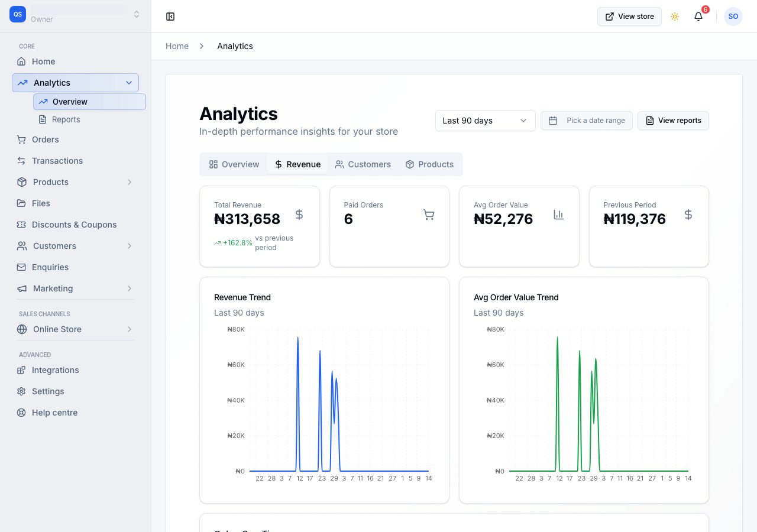757x532 pixels.
Task: Select the Revenue tab
Action: [x=297, y=164]
